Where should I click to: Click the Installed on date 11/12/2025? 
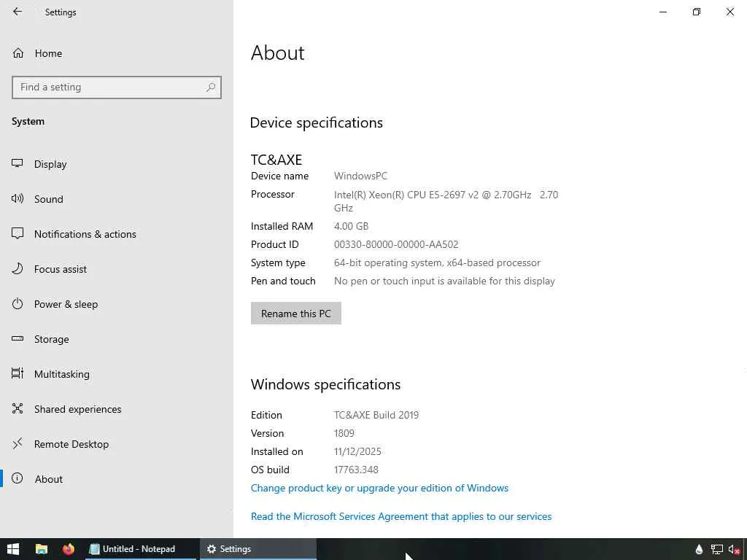click(x=357, y=451)
